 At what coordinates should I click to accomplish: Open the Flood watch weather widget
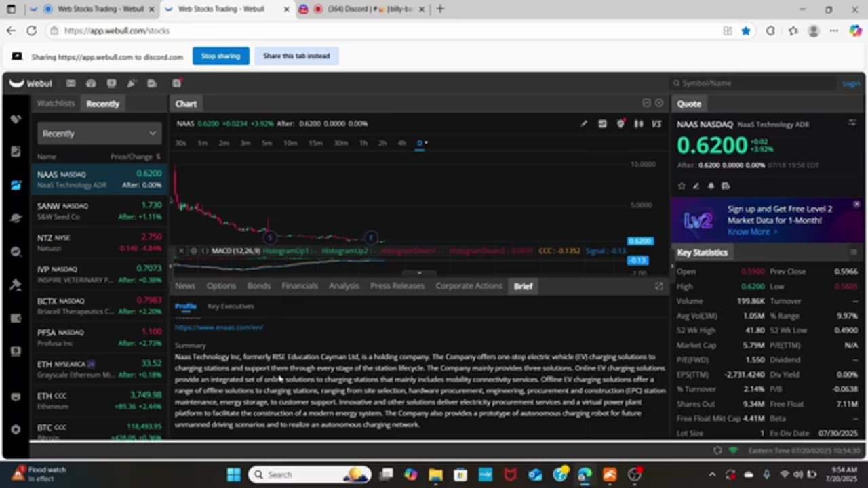[x=39, y=474]
